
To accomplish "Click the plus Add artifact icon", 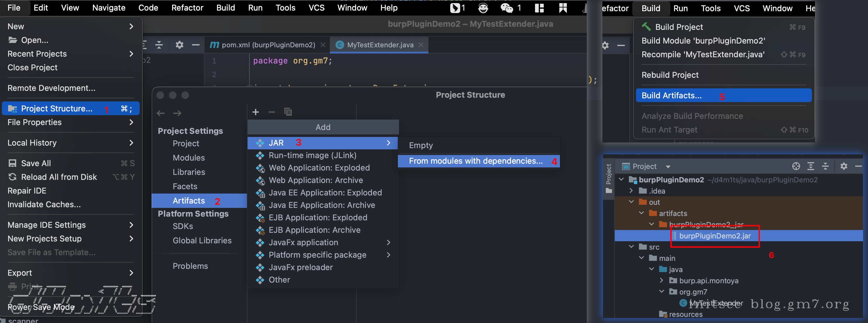I will [255, 112].
